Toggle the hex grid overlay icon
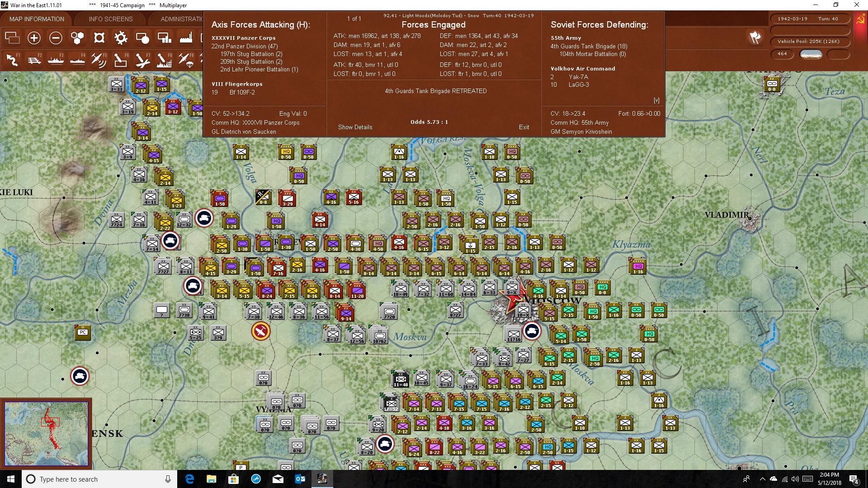 coord(77,38)
